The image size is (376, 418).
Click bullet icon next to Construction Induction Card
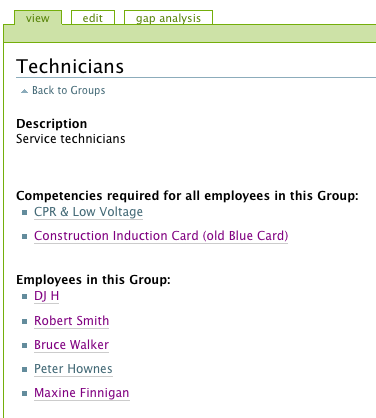pyautogui.click(x=24, y=236)
